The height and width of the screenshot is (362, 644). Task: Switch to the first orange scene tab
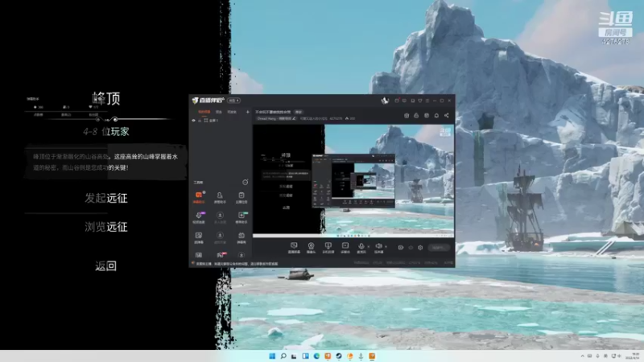tap(204, 112)
